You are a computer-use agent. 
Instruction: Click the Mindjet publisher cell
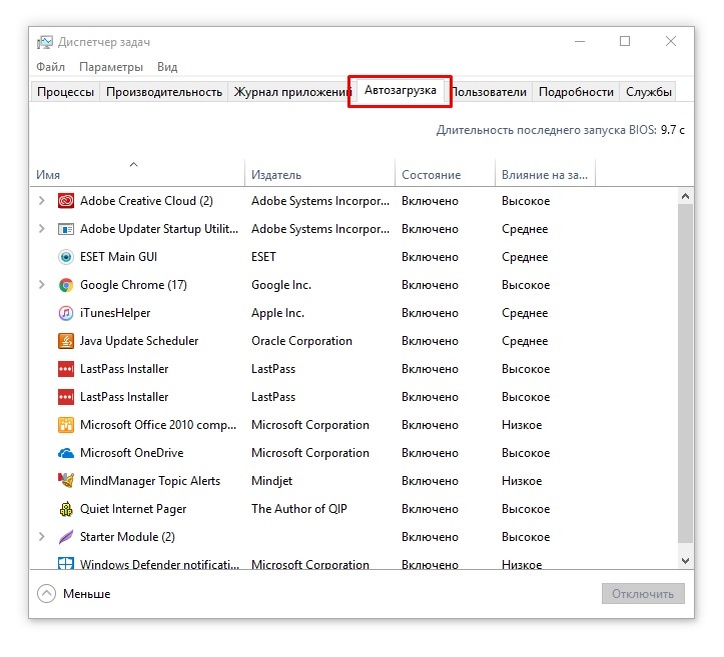[272, 481]
